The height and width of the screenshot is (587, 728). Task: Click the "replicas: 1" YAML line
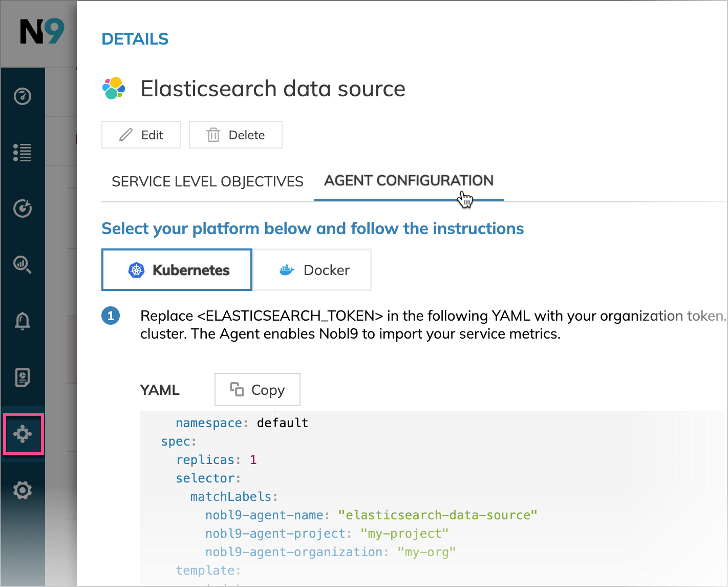[x=217, y=460]
